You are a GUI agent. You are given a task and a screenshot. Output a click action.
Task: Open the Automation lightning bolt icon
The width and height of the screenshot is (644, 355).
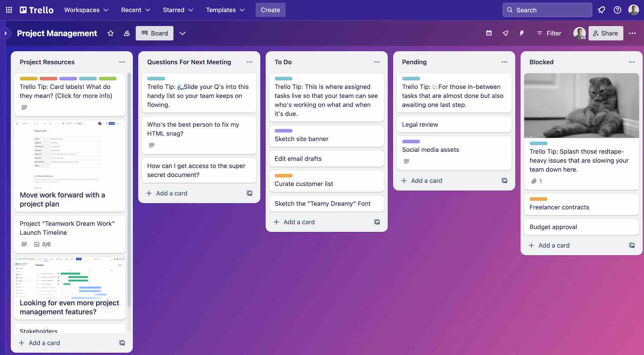point(522,33)
